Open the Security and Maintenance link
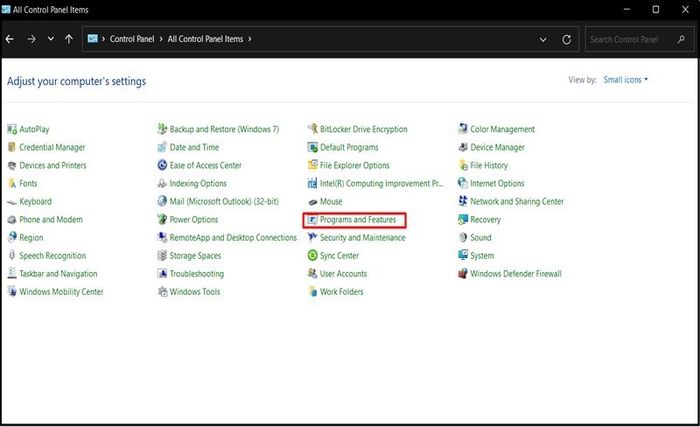This screenshot has width=700, height=427. (x=362, y=238)
